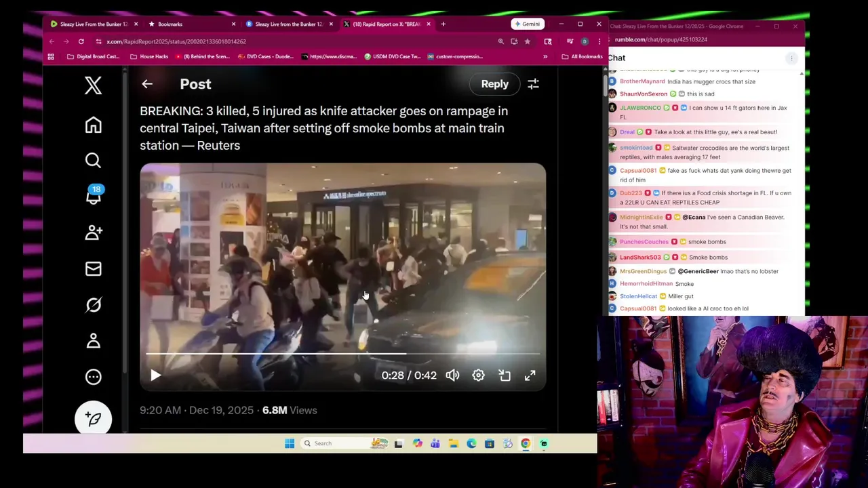Click the Gemini button in Chrome

pos(527,24)
